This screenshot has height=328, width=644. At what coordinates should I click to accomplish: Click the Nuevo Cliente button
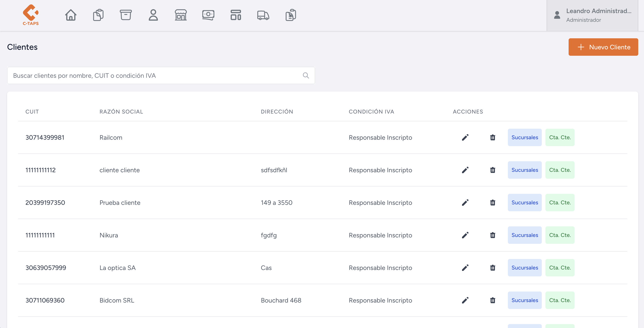point(603,47)
